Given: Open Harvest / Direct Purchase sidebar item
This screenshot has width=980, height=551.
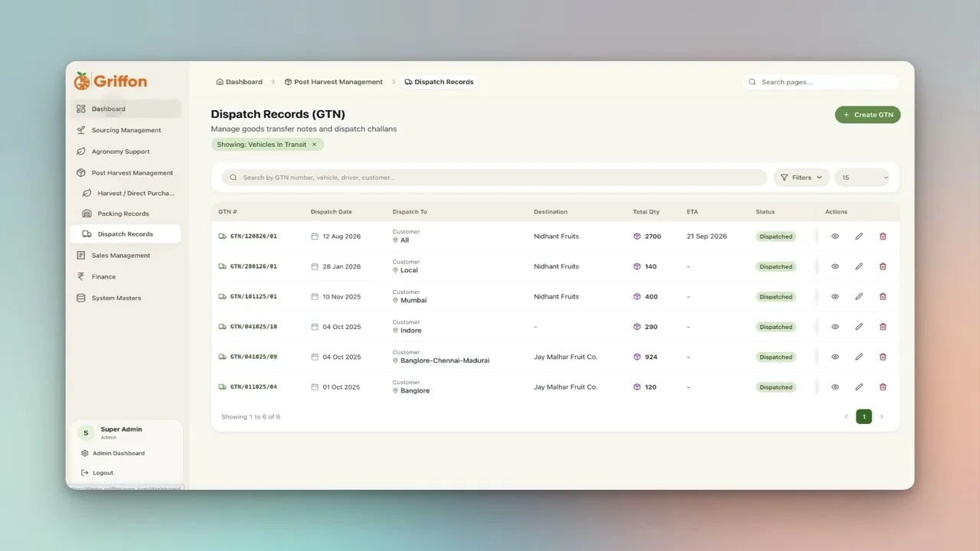Looking at the screenshot, I should (x=126, y=193).
